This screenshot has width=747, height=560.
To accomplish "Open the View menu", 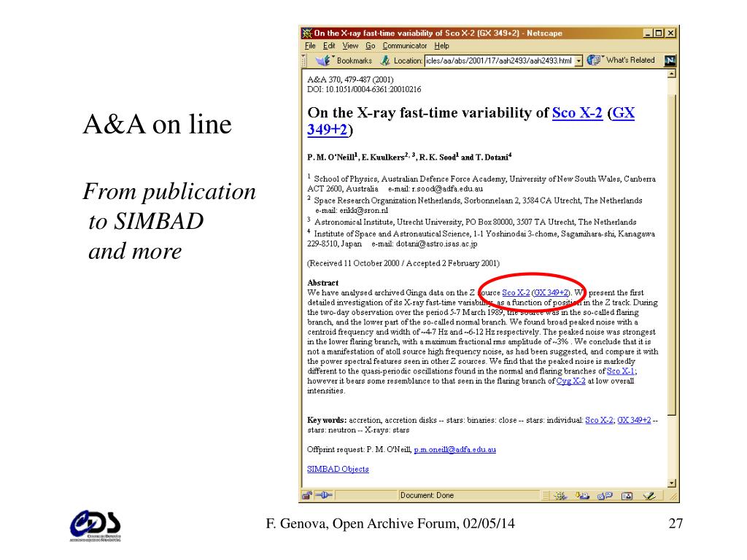I will click(x=350, y=46).
